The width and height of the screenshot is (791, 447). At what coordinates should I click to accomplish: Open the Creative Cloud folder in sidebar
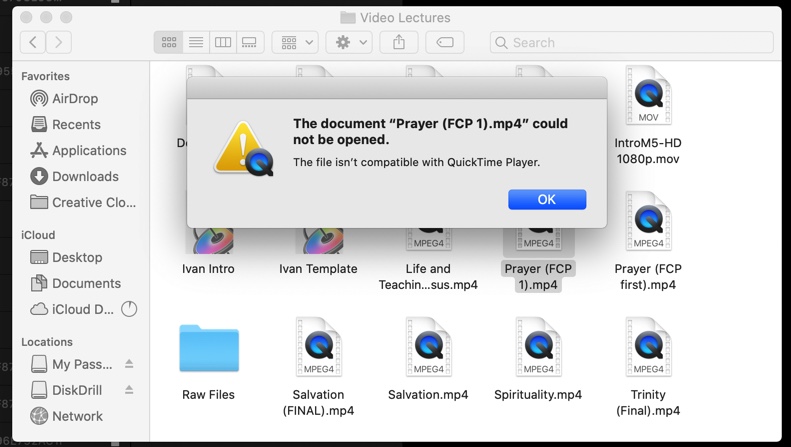(x=83, y=202)
